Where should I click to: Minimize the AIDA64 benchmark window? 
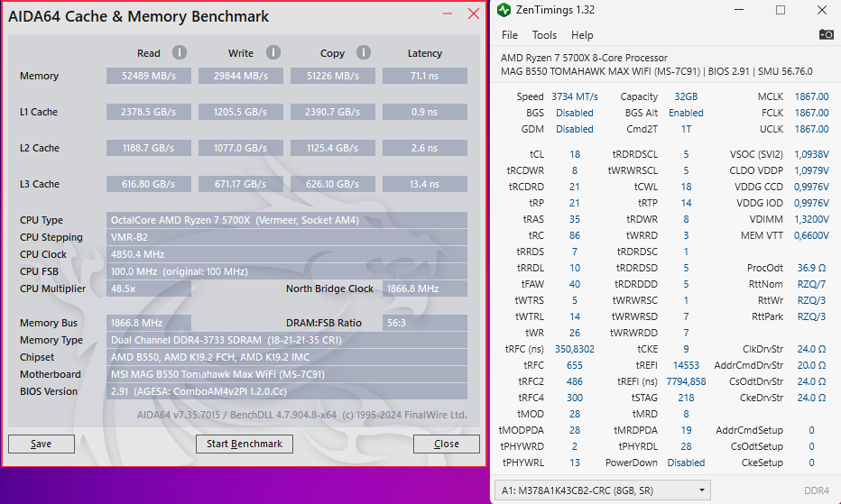448,14
